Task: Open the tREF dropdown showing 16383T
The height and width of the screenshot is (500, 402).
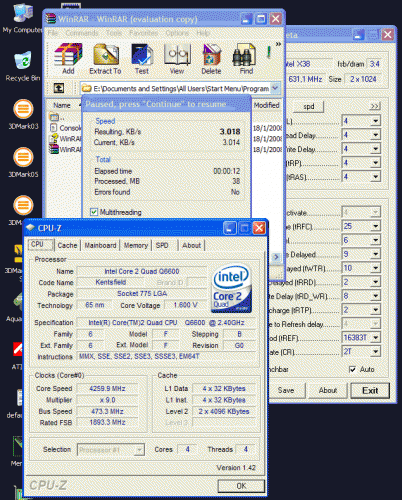Action: point(375,337)
